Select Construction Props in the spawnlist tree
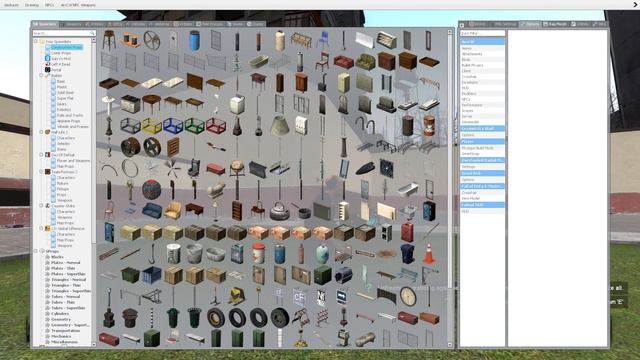 (67, 47)
